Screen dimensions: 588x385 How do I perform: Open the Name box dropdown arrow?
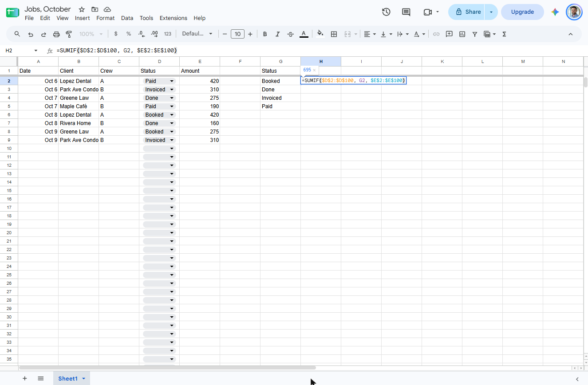36,51
